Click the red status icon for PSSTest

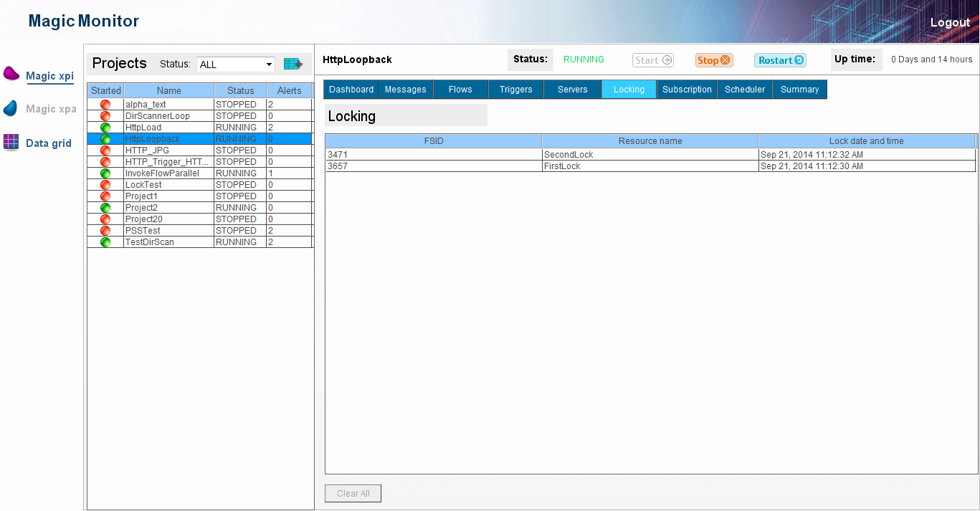click(x=105, y=231)
